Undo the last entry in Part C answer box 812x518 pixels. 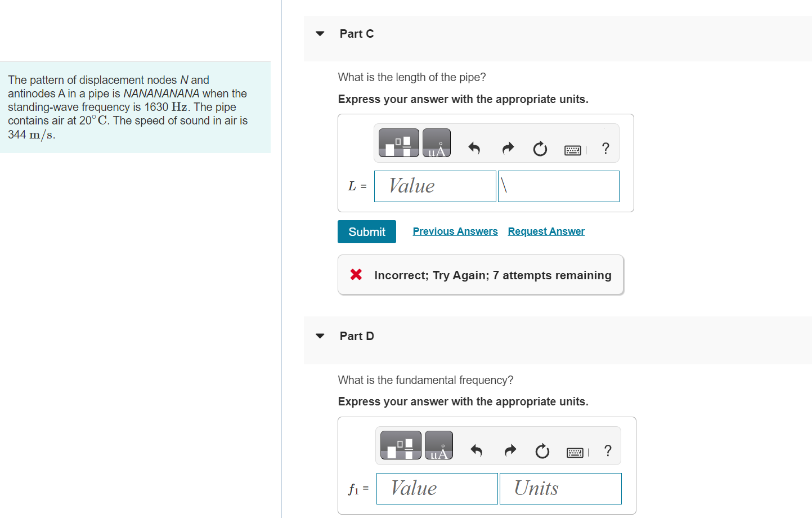(x=473, y=148)
